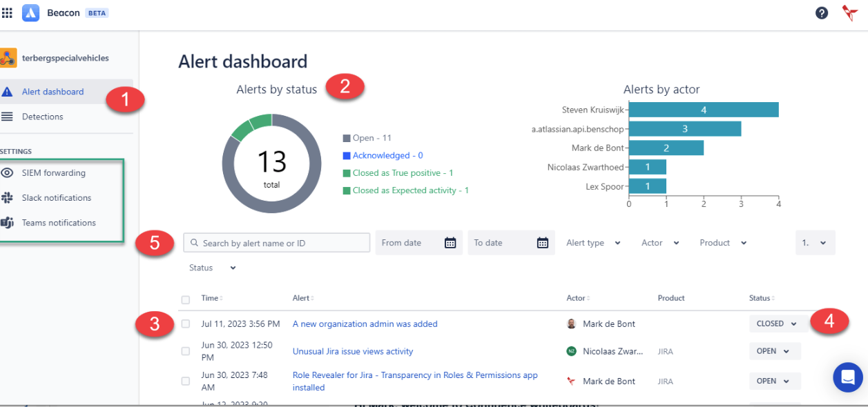Click the Beacon logo
This screenshot has width=868, height=407.
point(30,12)
